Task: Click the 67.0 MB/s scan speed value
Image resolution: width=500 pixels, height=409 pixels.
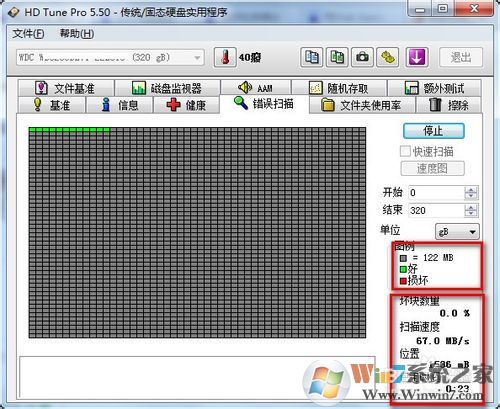Action: click(x=443, y=341)
